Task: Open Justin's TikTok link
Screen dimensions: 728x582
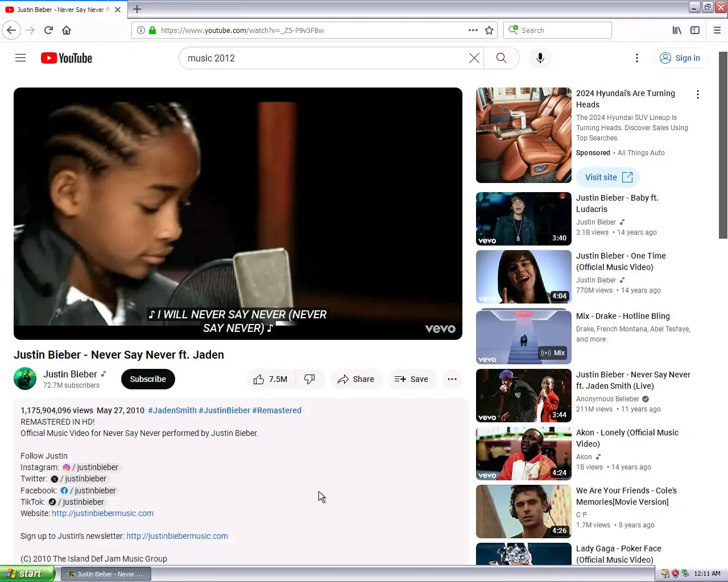Action: click(x=76, y=502)
